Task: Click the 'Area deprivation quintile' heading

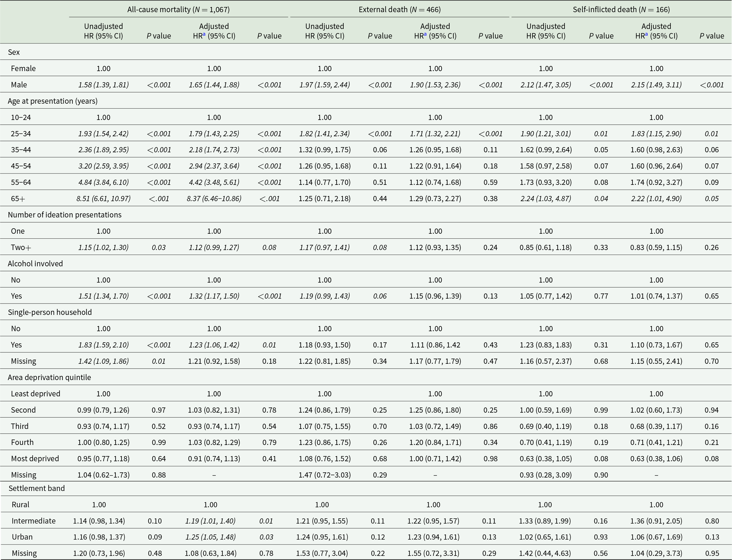Action: [49, 377]
